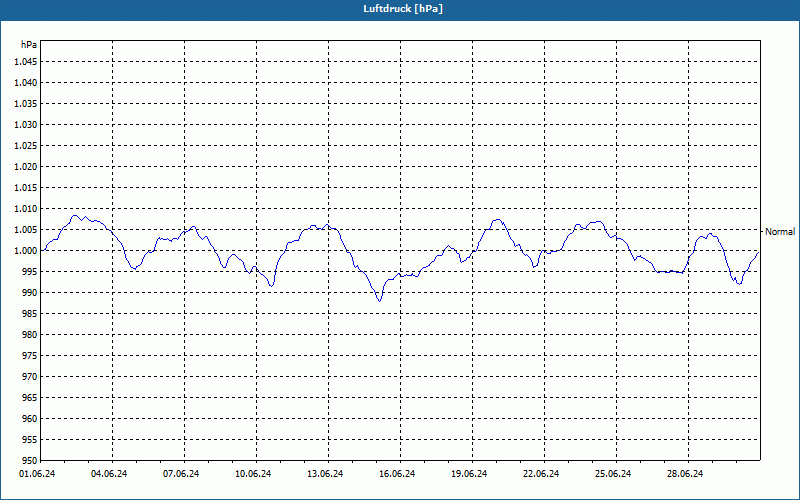Click the 970 pressure axis value
The height and width of the screenshot is (500, 800).
30,377
